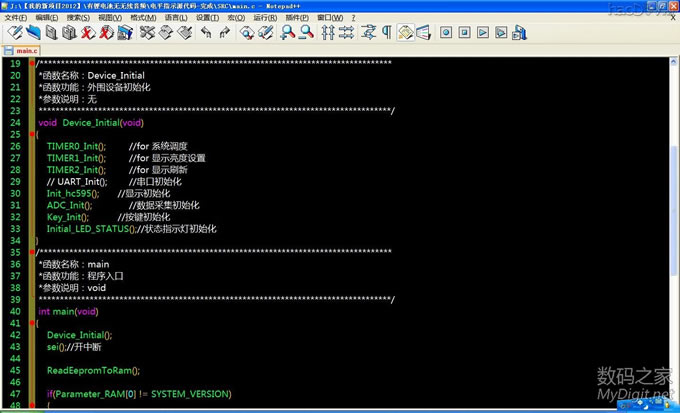Click the Cut scissors icon

point(148,33)
